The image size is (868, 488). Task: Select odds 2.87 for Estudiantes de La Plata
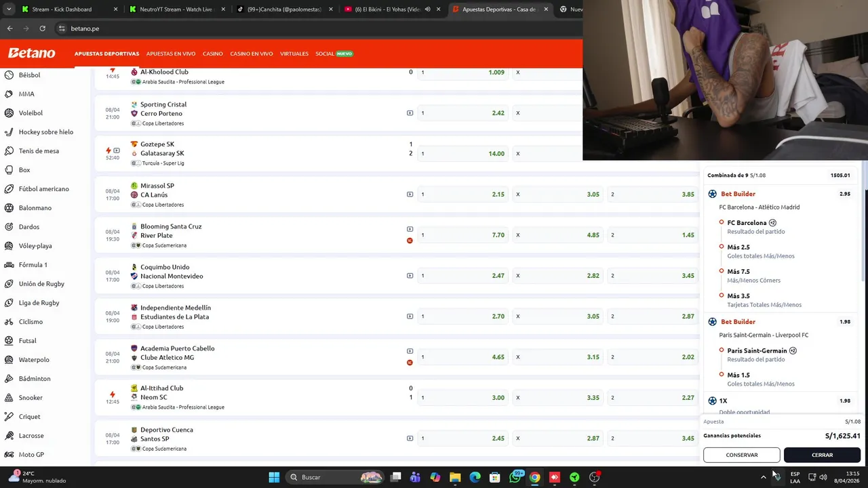coord(652,317)
